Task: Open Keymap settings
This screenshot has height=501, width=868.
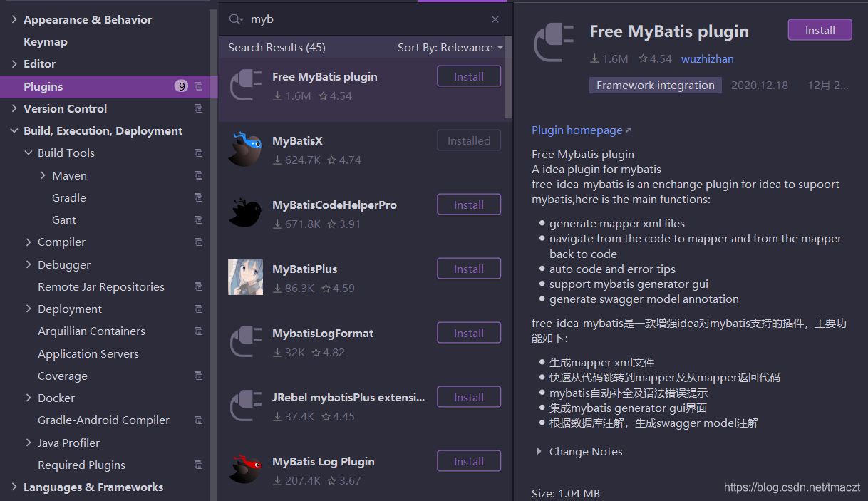Action: tap(46, 41)
